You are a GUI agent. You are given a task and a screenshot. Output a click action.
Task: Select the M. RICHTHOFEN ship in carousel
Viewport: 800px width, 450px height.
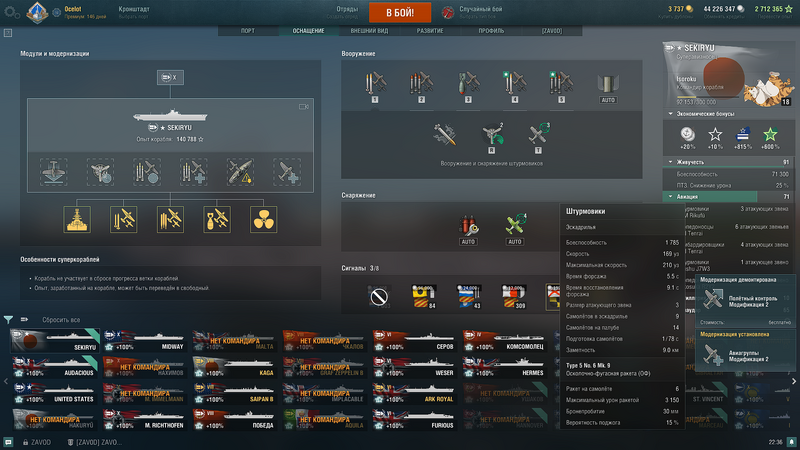point(144,419)
